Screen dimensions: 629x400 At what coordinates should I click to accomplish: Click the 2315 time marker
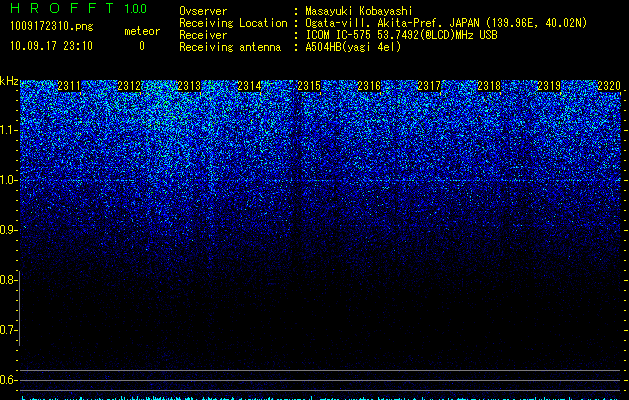coord(309,86)
